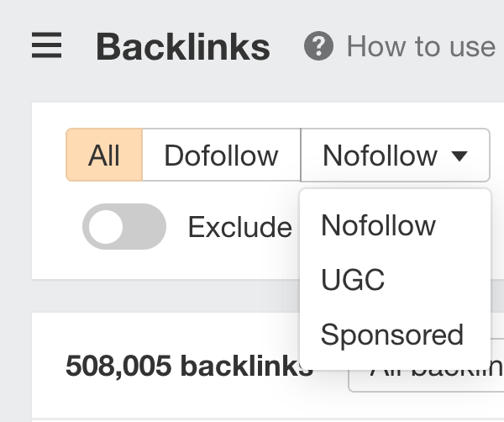Click the 508,005 backlinks count
The height and width of the screenshot is (422, 504).
(185, 367)
